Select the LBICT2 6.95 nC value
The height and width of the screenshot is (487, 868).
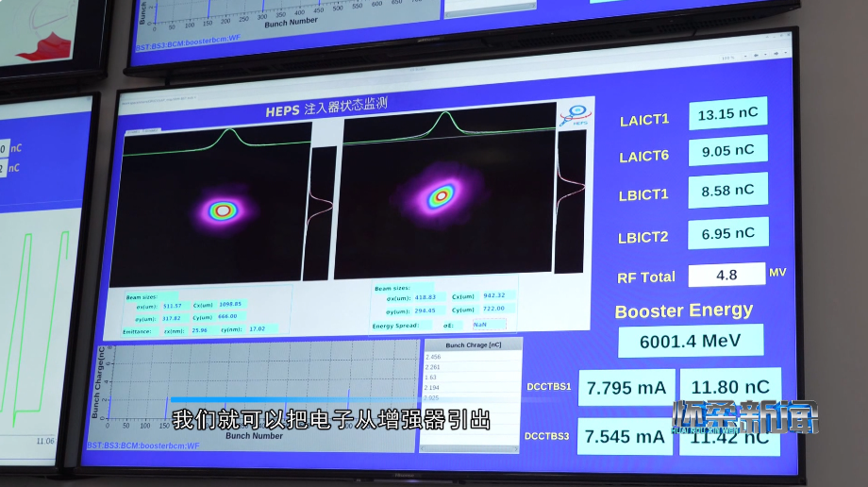point(726,233)
